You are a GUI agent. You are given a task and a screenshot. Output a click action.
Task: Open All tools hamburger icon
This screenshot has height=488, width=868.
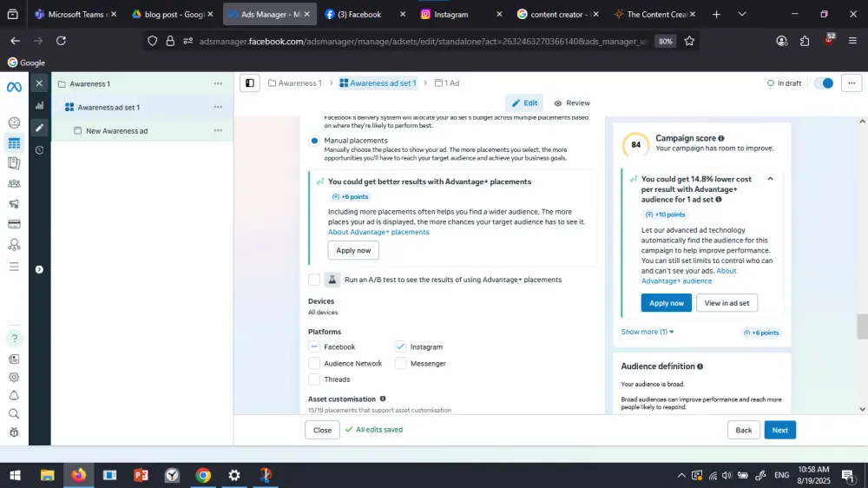pyautogui.click(x=15, y=267)
